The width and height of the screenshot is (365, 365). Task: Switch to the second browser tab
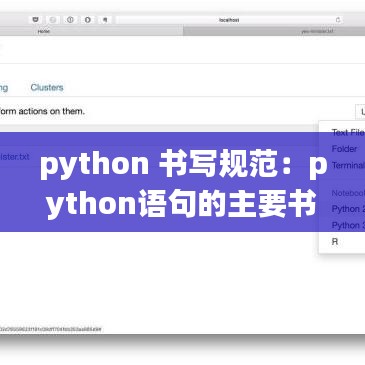point(274,31)
